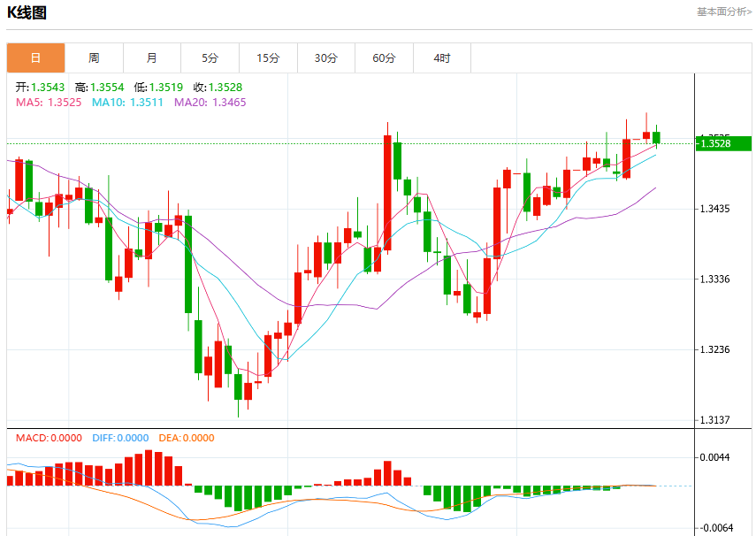Click the 收 closing price readout
The height and width of the screenshot is (536, 756).
(218, 88)
